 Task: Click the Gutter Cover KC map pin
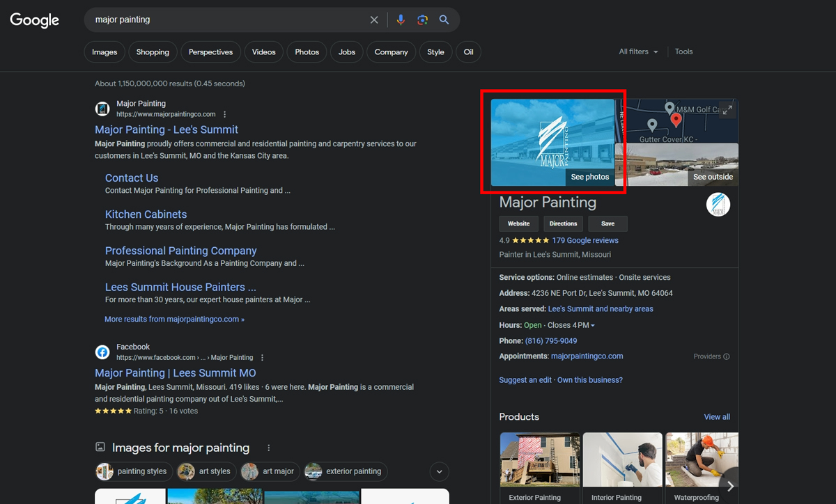coord(652,126)
